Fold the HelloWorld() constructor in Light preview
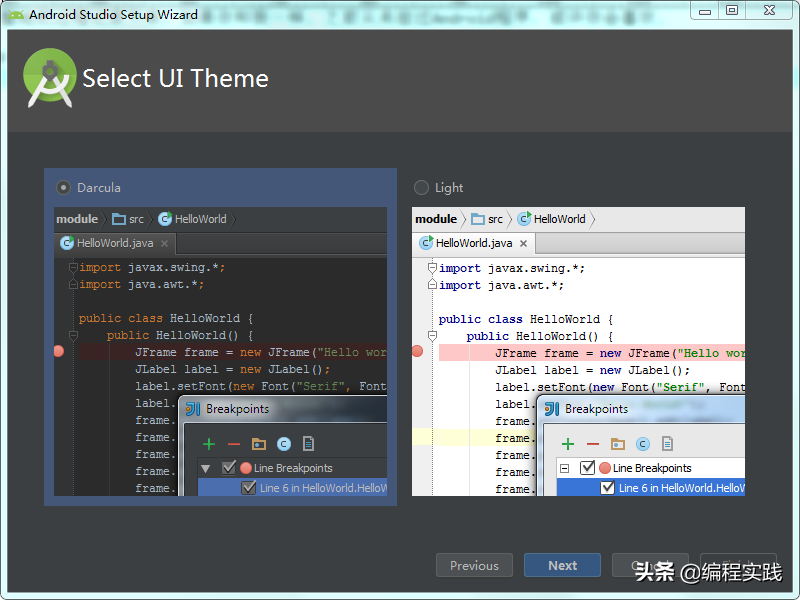Screen dimensions: 800x600 [432, 336]
